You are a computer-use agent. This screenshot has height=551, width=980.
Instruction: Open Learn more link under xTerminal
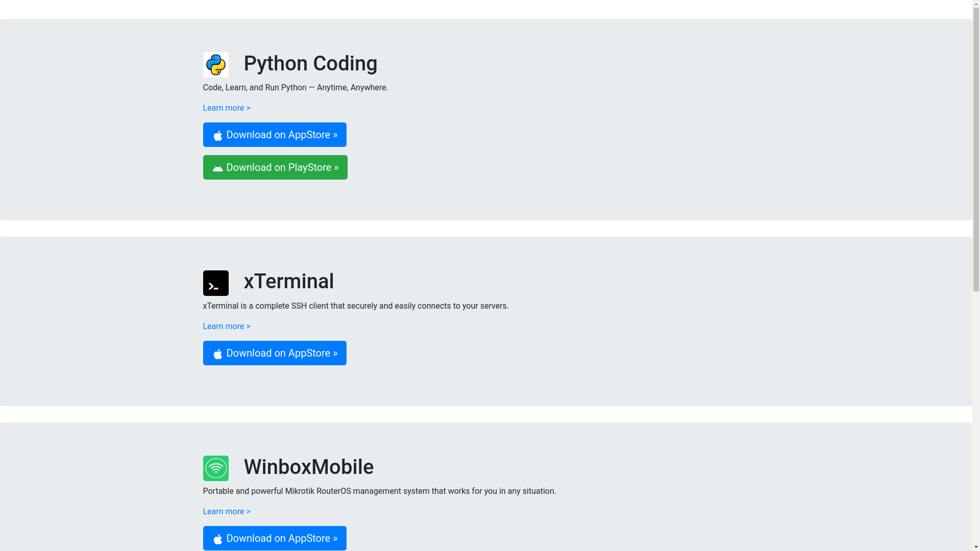227,327
